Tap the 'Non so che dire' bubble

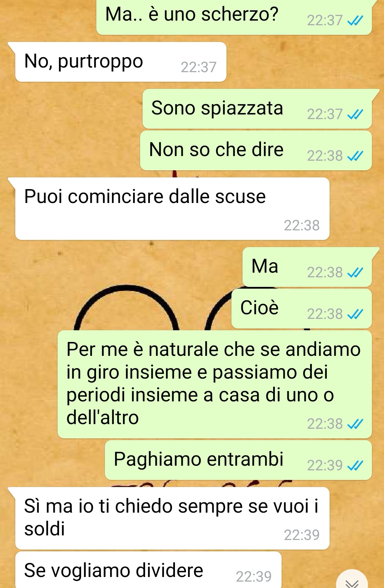[x=256, y=150]
